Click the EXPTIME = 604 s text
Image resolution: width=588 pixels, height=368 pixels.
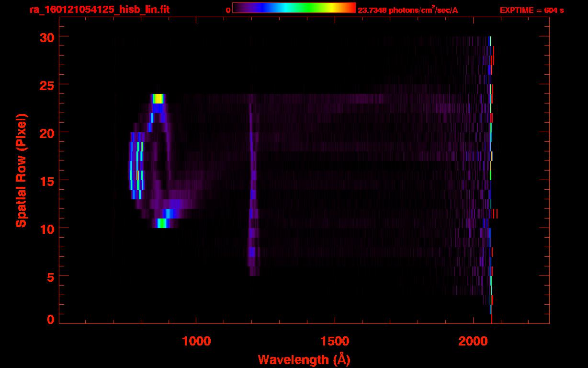point(531,10)
